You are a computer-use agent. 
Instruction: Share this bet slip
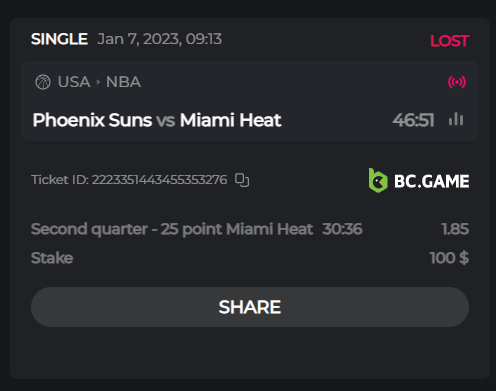point(250,307)
